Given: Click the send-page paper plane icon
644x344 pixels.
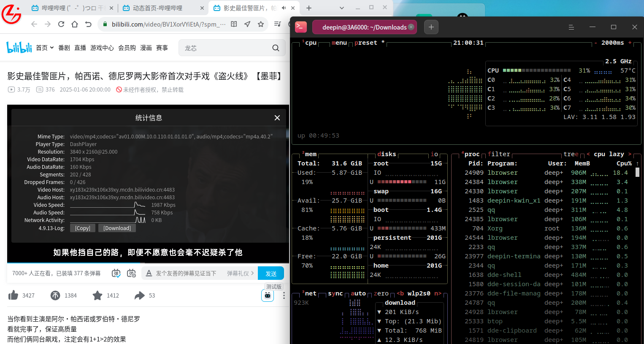Looking at the screenshot, I should click(x=247, y=24).
